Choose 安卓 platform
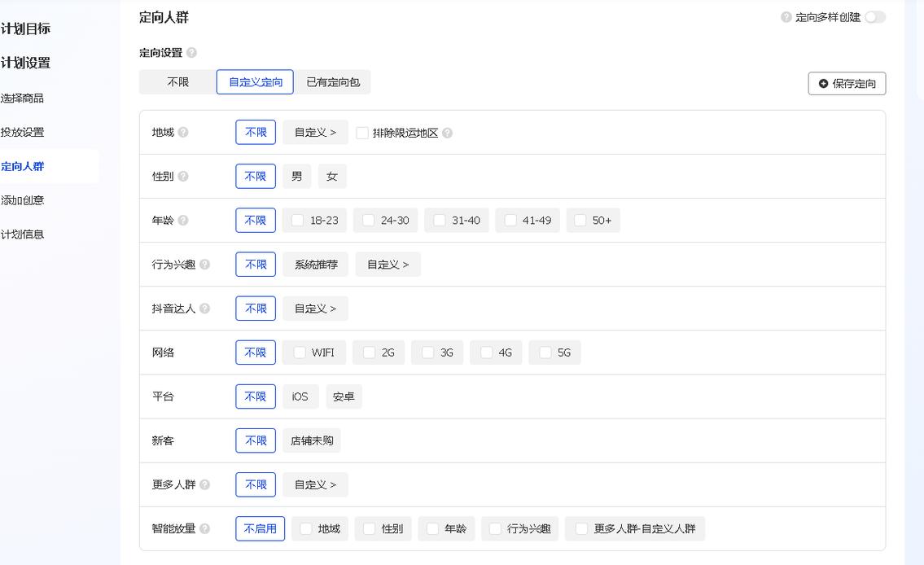Image resolution: width=924 pixels, height=565 pixels. coord(344,396)
